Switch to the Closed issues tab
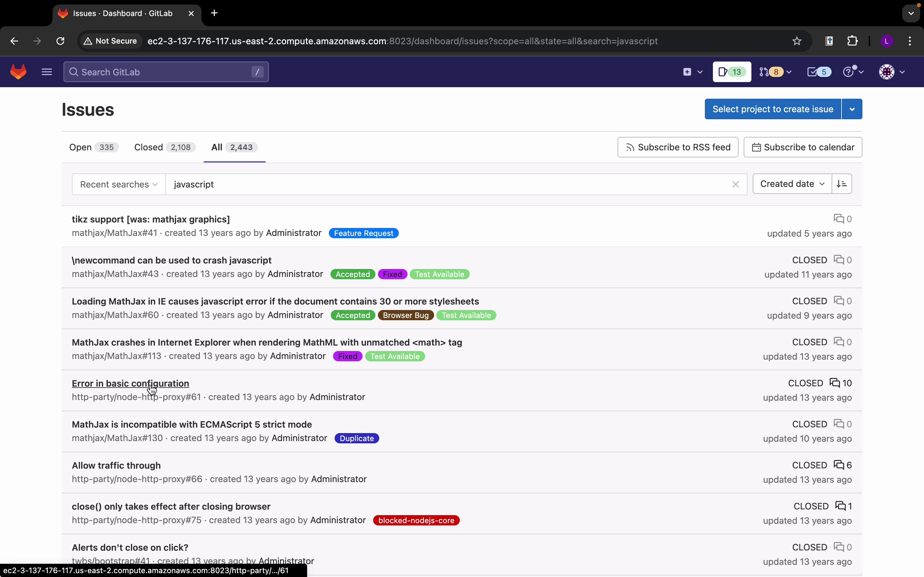The height and width of the screenshot is (577, 924). coord(165,147)
